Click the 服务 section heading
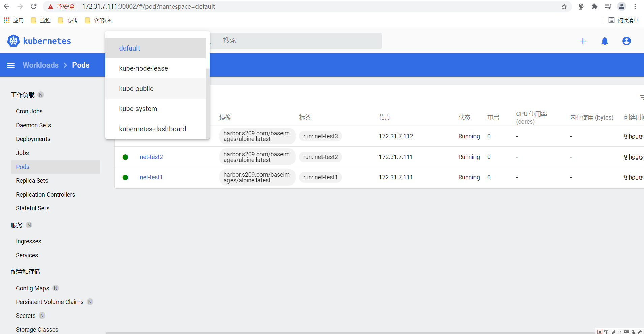The image size is (644, 334). (17, 225)
